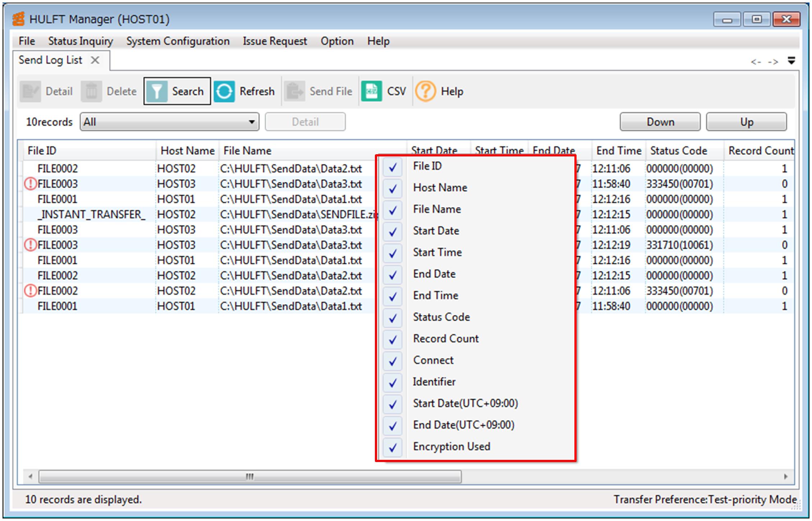
Task: Export the list via CSV icon
Action: (x=372, y=91)
